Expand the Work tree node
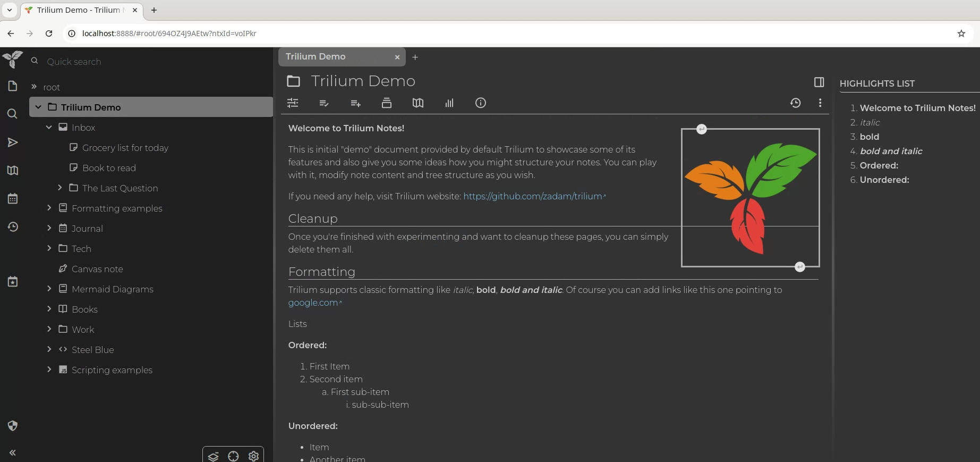The height and width of the screenshot is (462, 980). 49,329
